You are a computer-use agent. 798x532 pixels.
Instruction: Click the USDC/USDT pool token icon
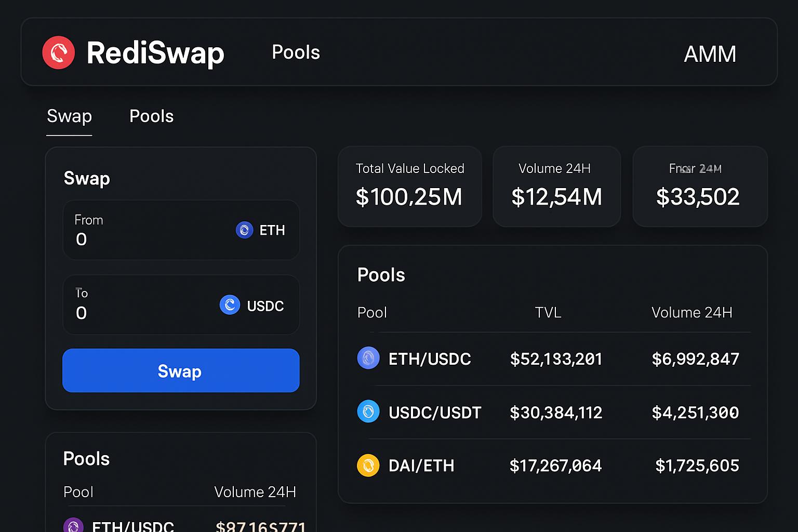coord(368,411)
